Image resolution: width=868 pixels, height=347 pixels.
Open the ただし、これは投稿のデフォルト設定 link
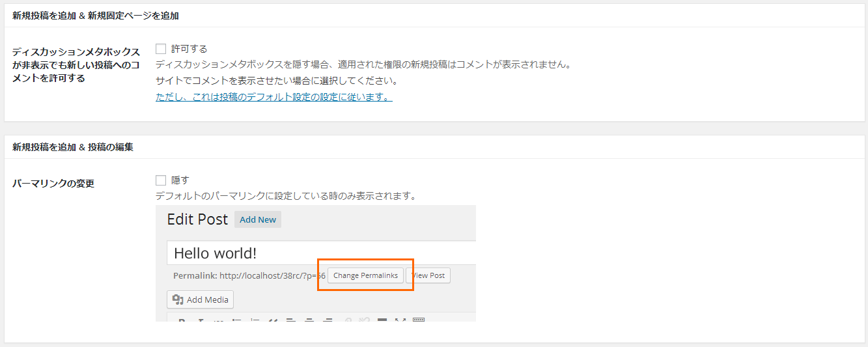273,97
